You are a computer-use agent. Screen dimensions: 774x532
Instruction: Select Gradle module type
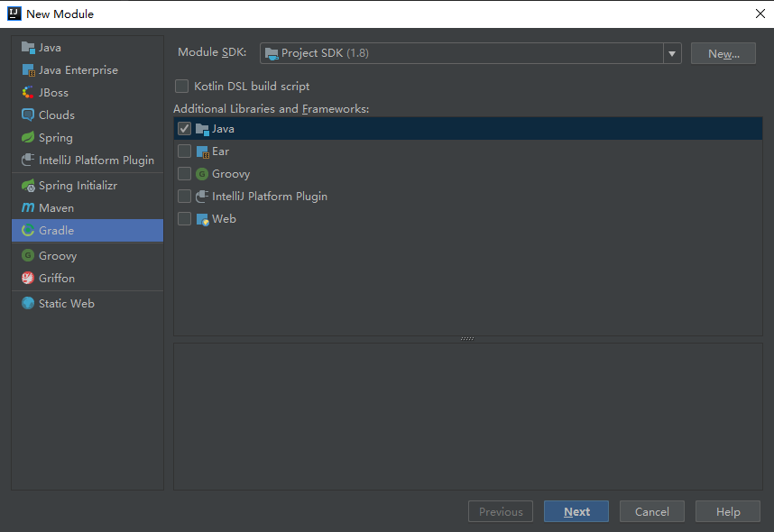(88, 231)
